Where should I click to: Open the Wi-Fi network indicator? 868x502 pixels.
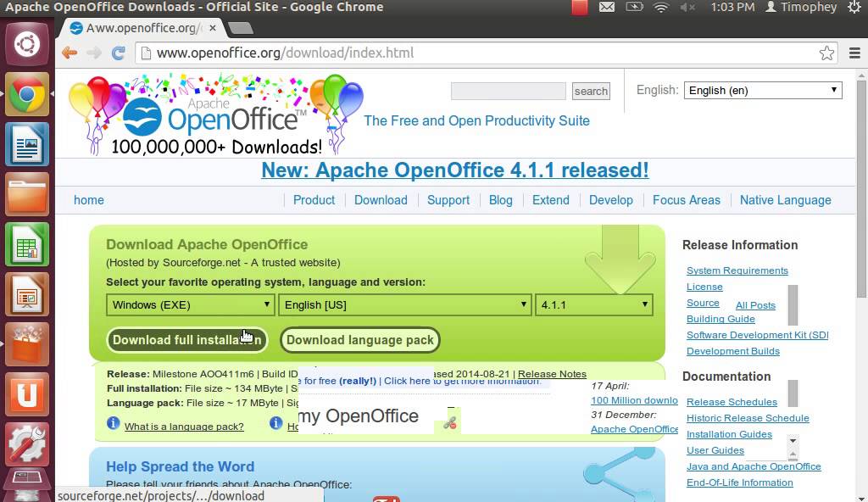(x=661, y=7)
